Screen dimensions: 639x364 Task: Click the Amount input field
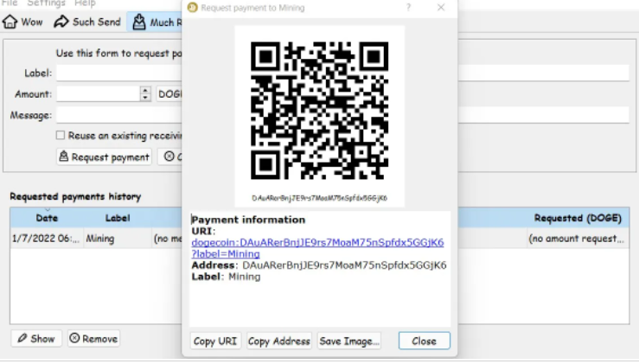(99, 94)
